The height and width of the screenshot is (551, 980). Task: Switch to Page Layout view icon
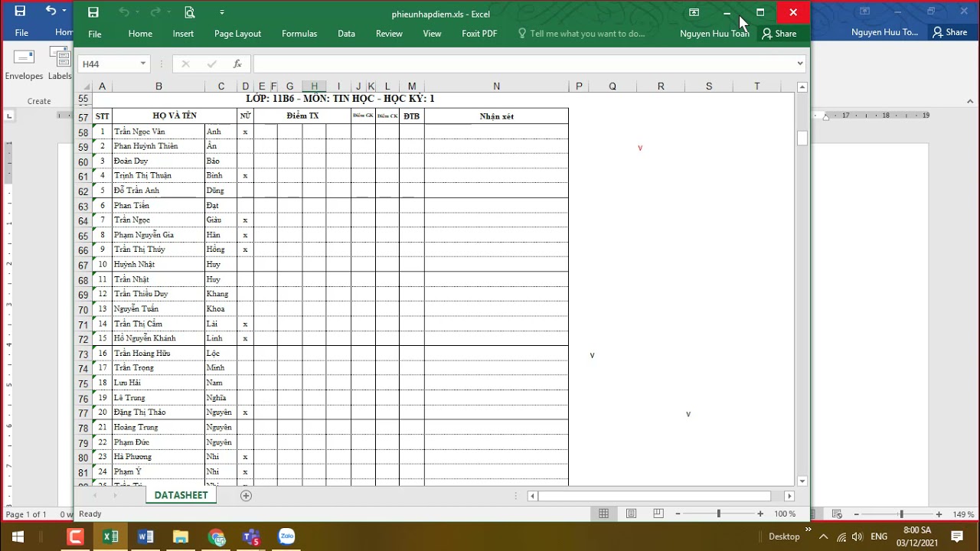[x=631, y=514]
